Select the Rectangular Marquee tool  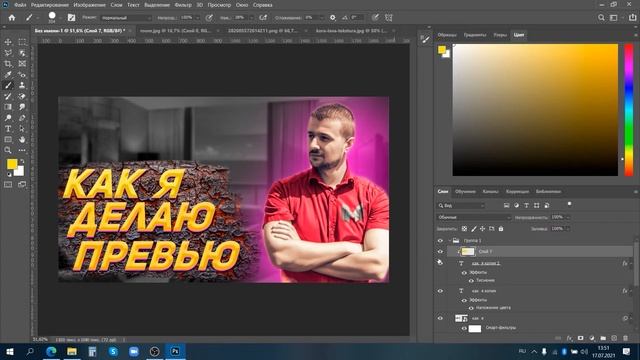point(22,42)
